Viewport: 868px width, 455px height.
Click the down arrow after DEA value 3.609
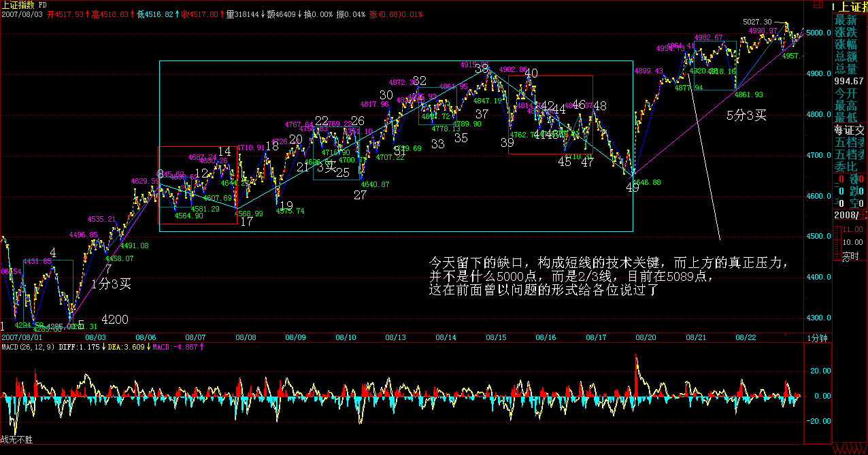(x=148, y=347)
